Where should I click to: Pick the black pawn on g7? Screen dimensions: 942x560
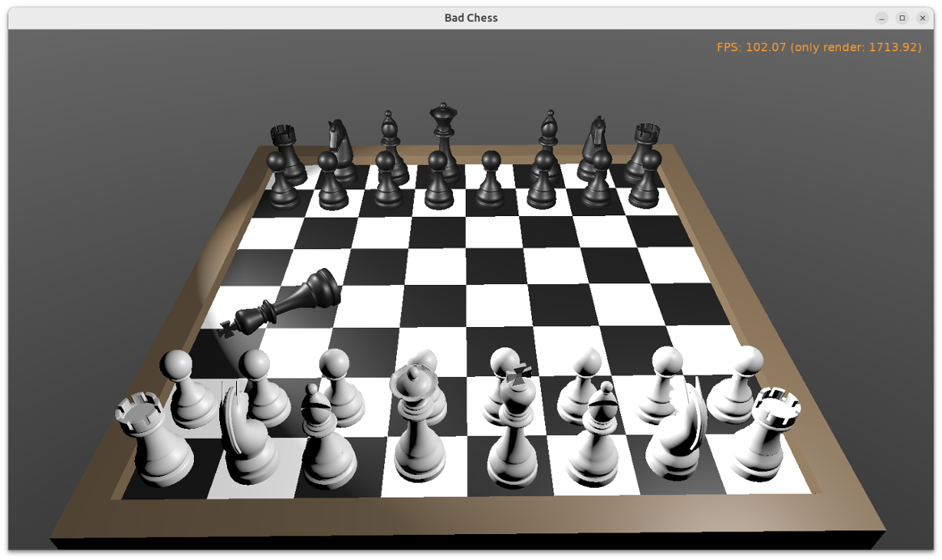(599, 178)
